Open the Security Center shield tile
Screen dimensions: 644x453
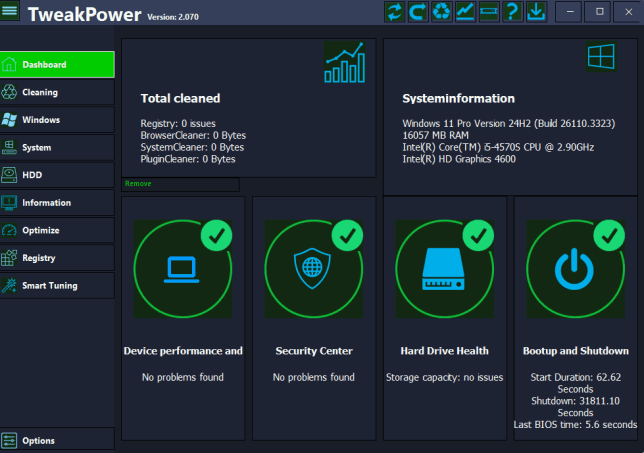click(x=313, y=268)
